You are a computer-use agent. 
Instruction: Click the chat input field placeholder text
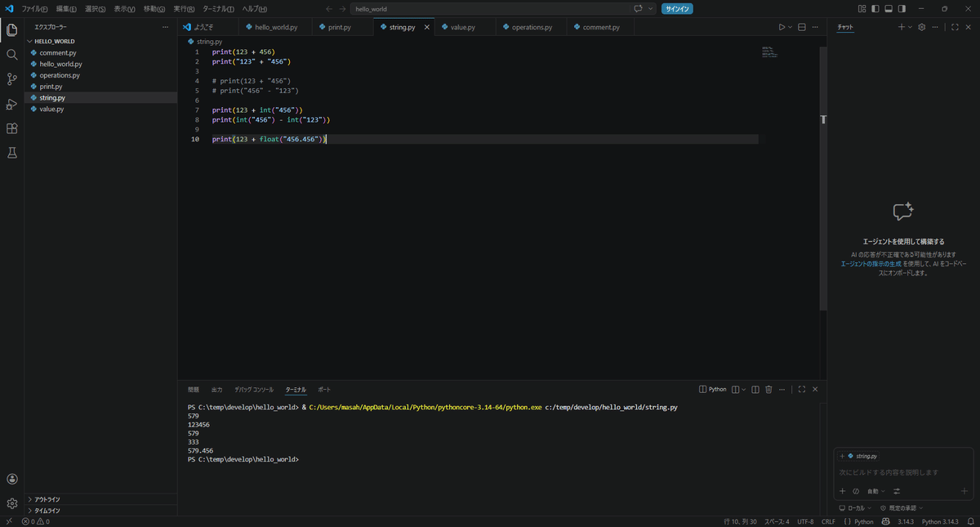[888, 472]
